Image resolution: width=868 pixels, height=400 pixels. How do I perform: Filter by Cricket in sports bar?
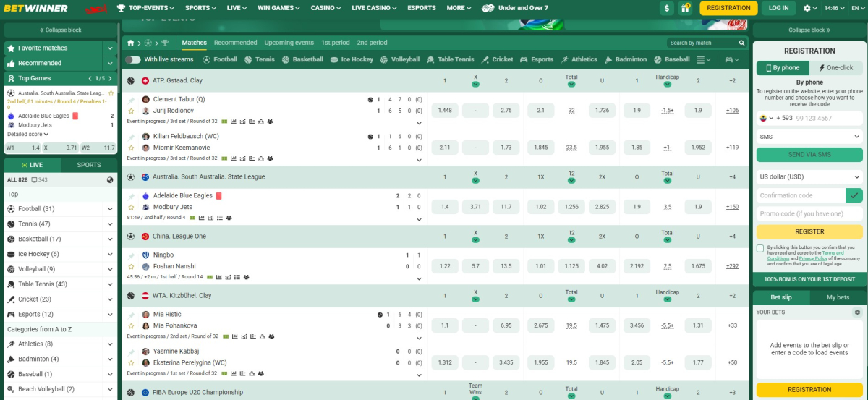(x=497, y=59)
